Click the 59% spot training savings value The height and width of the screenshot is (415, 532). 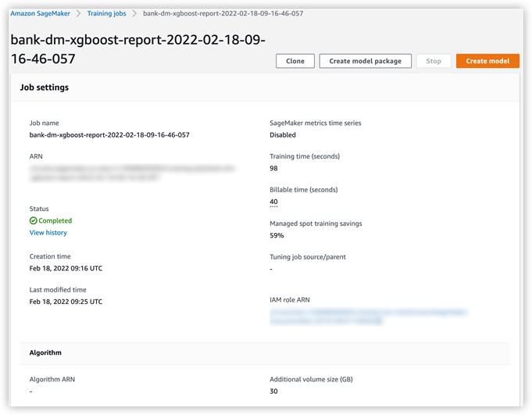[x=277, y=235]
